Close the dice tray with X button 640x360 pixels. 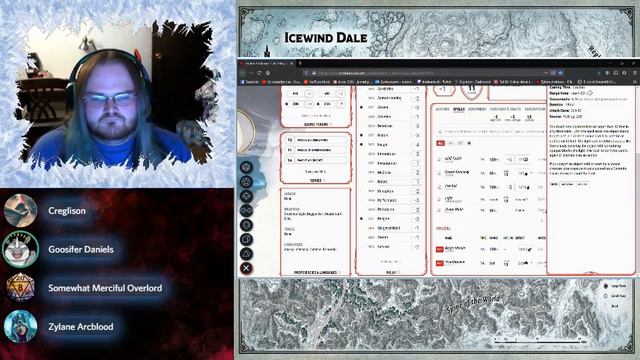click(246, 268)
